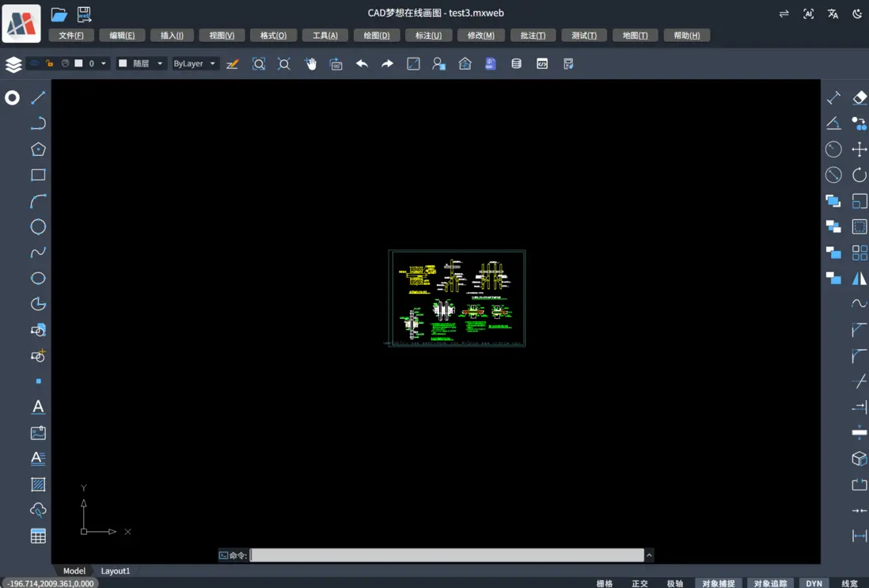Click the command input field

coord(446,555)
